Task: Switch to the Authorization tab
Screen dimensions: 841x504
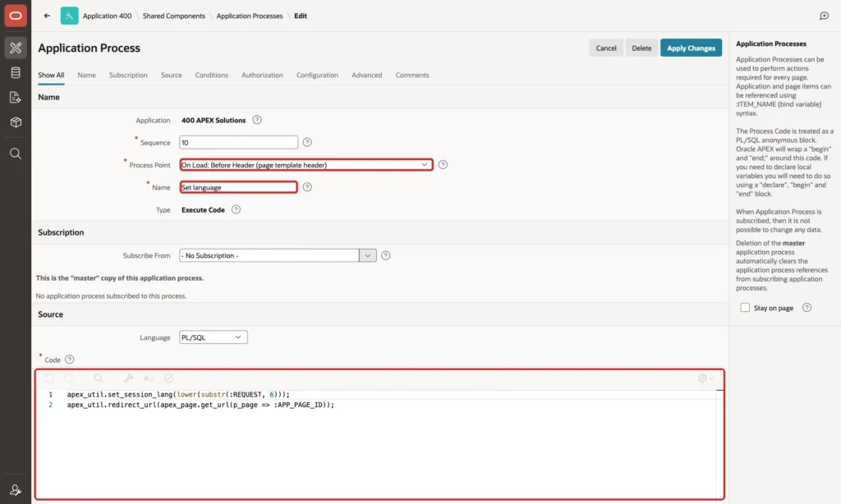Action: tap(262, 75)
